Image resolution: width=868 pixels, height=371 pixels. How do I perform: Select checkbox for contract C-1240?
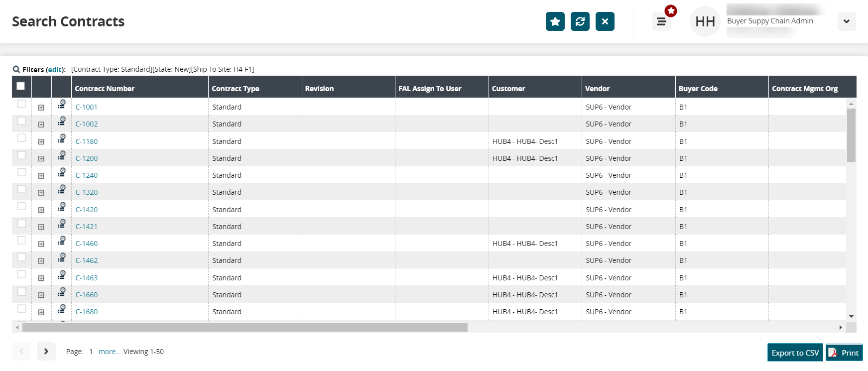(x=21, y=172)
